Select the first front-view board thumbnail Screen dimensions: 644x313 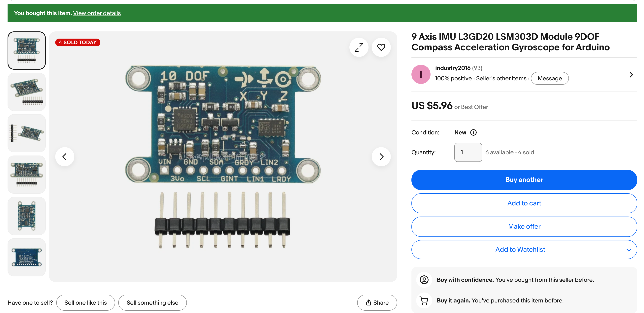pos(27,51)
